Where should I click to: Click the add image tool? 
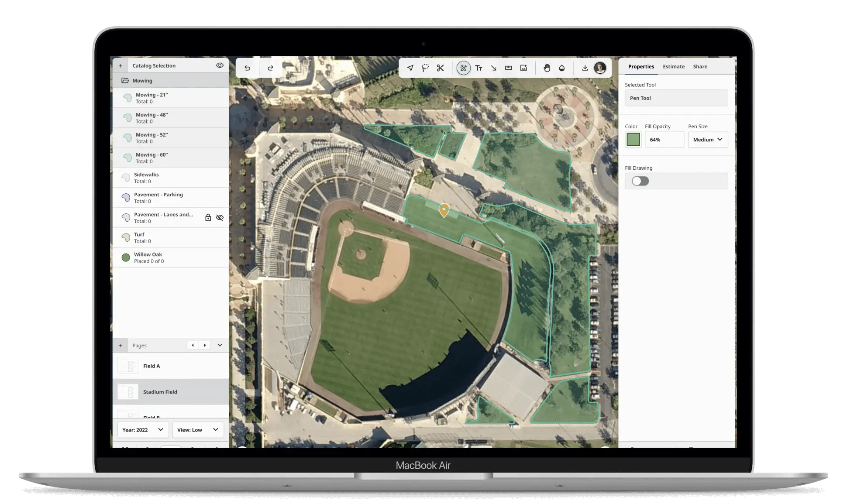pos(523,68)
